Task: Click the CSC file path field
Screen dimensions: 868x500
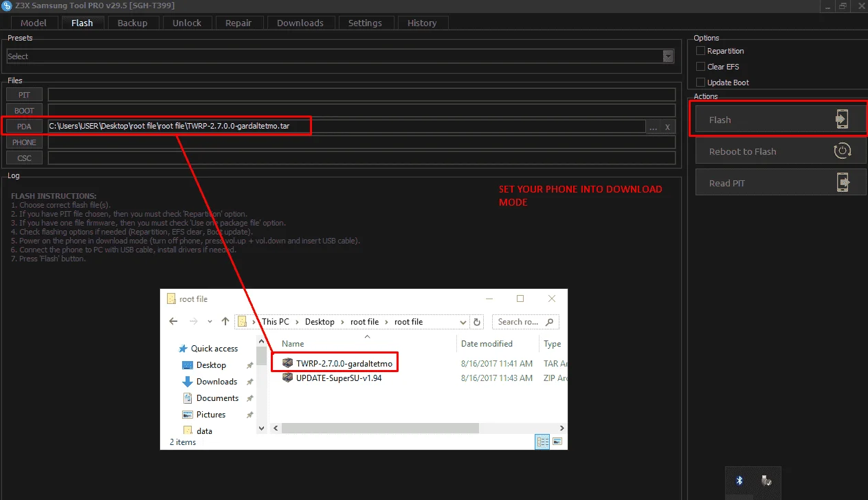Action: point(361,158)
